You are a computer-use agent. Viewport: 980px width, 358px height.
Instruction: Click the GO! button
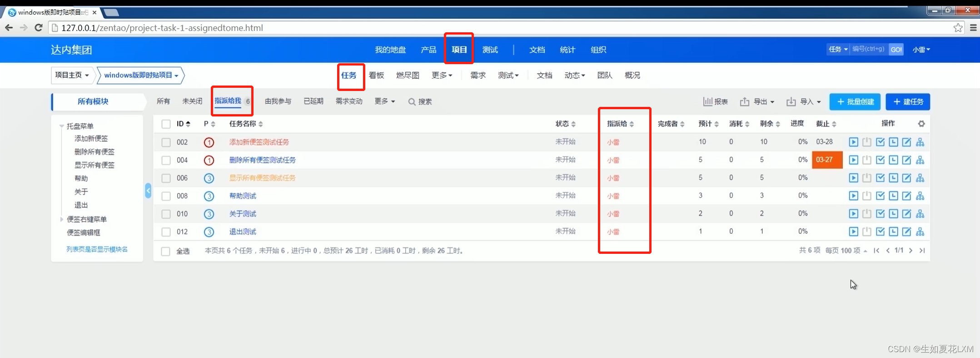click(896, 50)
